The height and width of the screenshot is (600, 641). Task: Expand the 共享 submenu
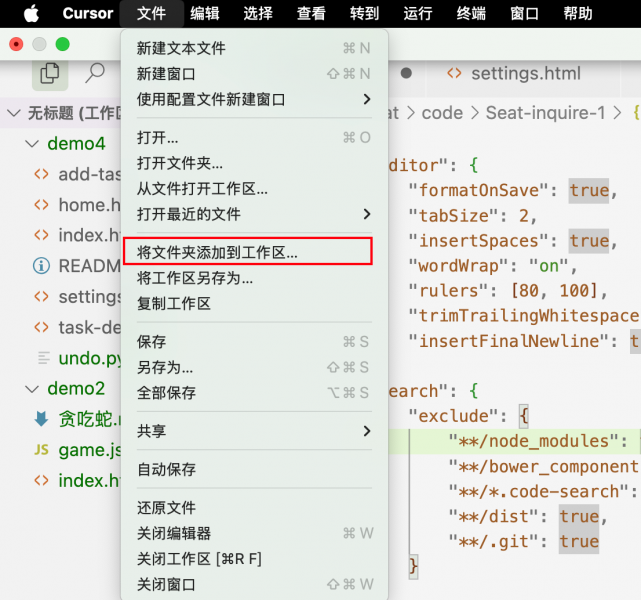click(x=254, y=431)
